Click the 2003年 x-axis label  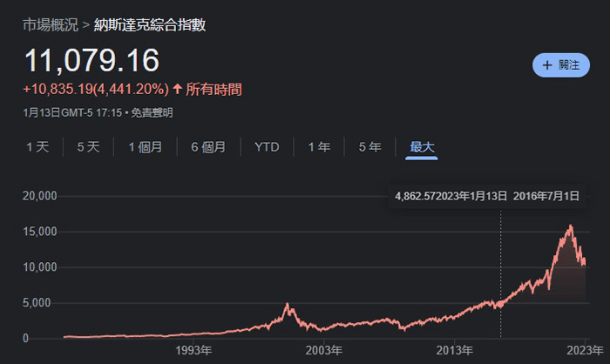(323, 350)
